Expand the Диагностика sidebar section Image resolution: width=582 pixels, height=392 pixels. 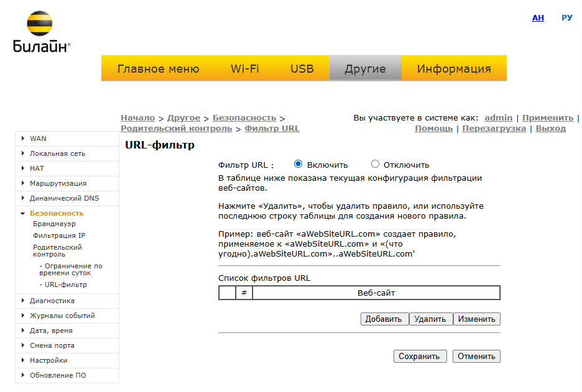point(23,301)
